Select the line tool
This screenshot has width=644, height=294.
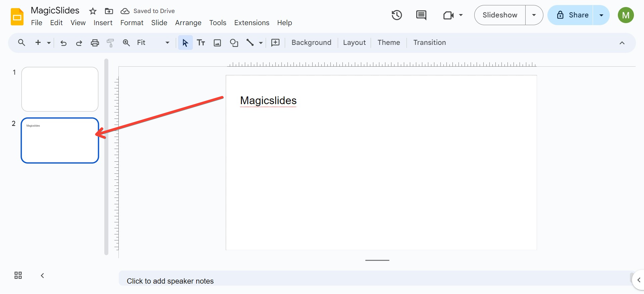coord(250,43)
